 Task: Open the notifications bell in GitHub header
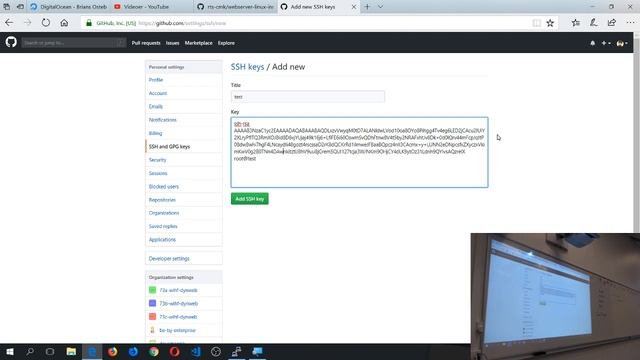point(592,43)
